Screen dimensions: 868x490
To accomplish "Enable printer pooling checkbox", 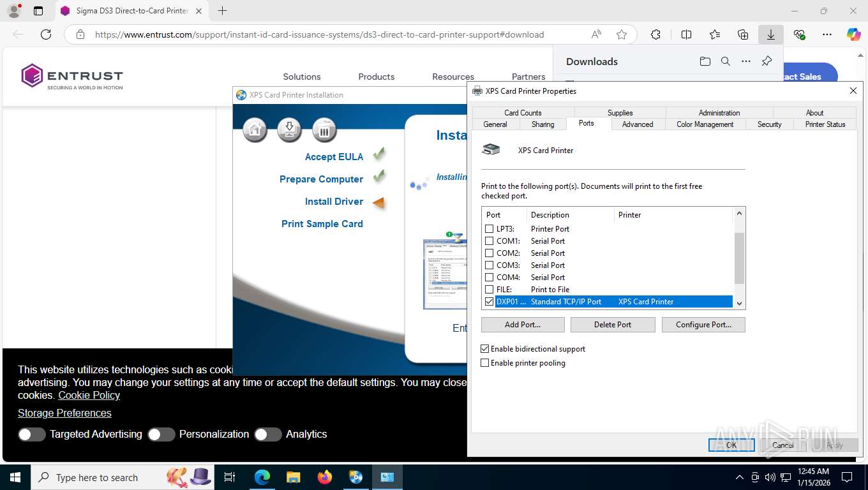I will coord(485,363).
